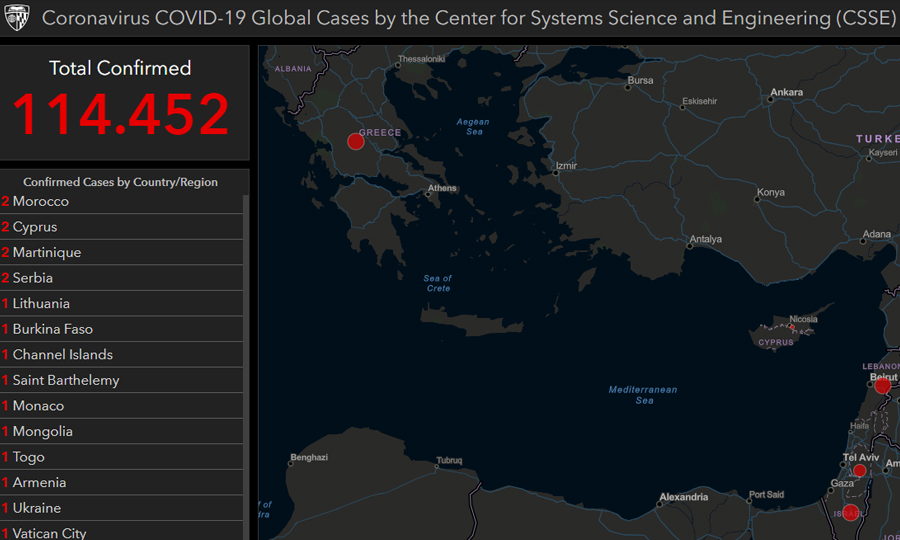900x540 pixels.
Task: Click the CYPRUS country label on map
Action: click(x=776, y=343)
